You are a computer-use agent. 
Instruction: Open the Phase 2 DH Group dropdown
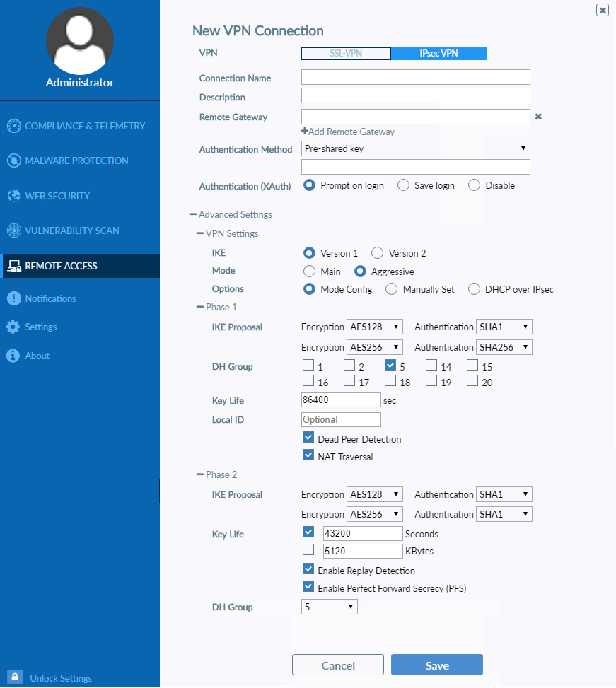pos(329,606)
